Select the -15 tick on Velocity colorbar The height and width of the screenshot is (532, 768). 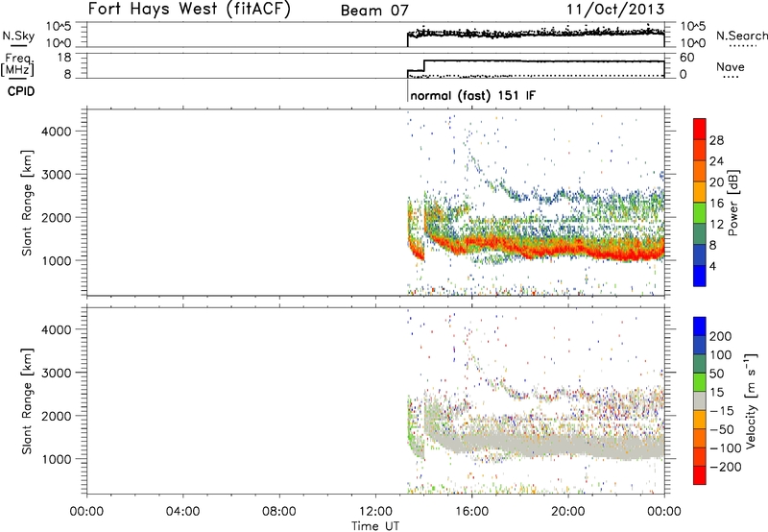(722, 411)
